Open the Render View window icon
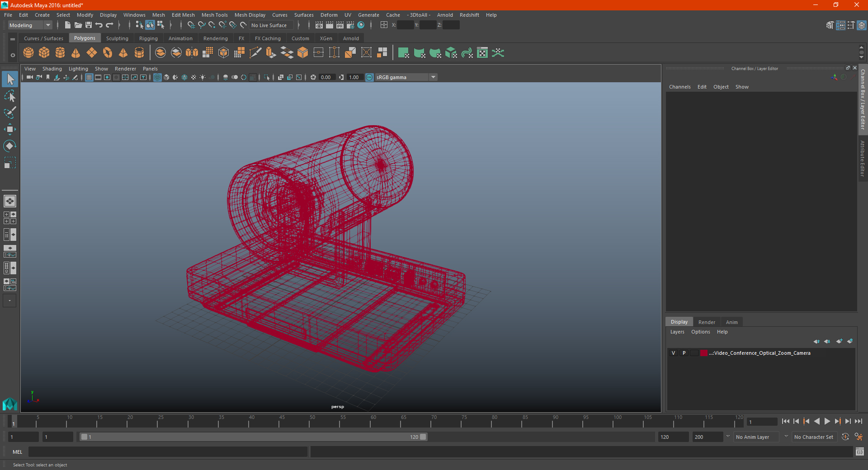Image resolution: width=868 pixels, height=470 pixels. [x=319, y=25]
